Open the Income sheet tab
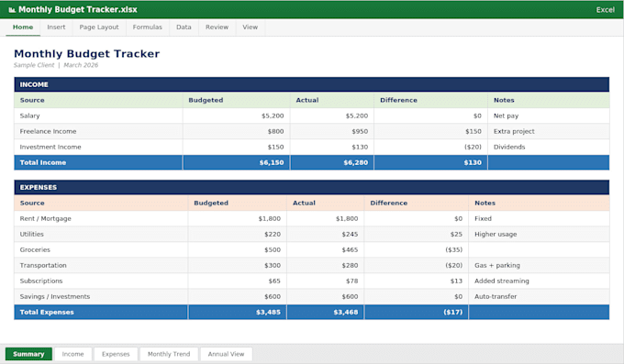This screenshot has height=364, width=624. 72,354
